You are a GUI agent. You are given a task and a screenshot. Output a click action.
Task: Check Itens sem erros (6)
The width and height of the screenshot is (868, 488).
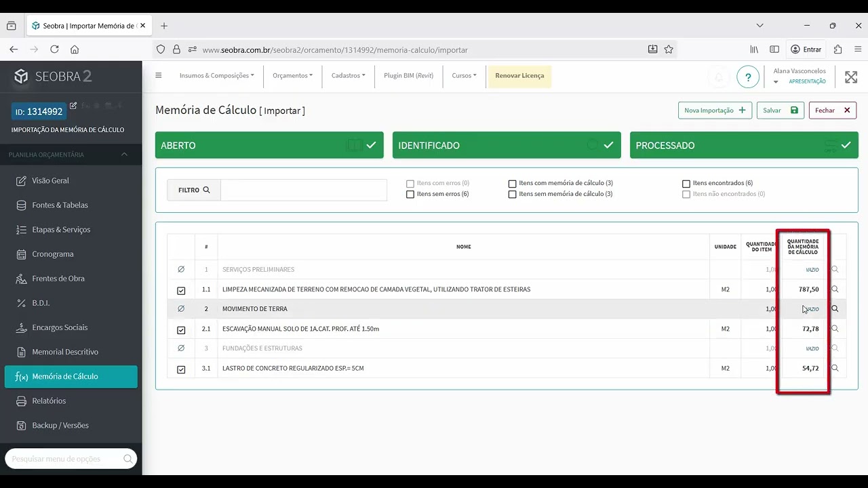pos(410,195)
